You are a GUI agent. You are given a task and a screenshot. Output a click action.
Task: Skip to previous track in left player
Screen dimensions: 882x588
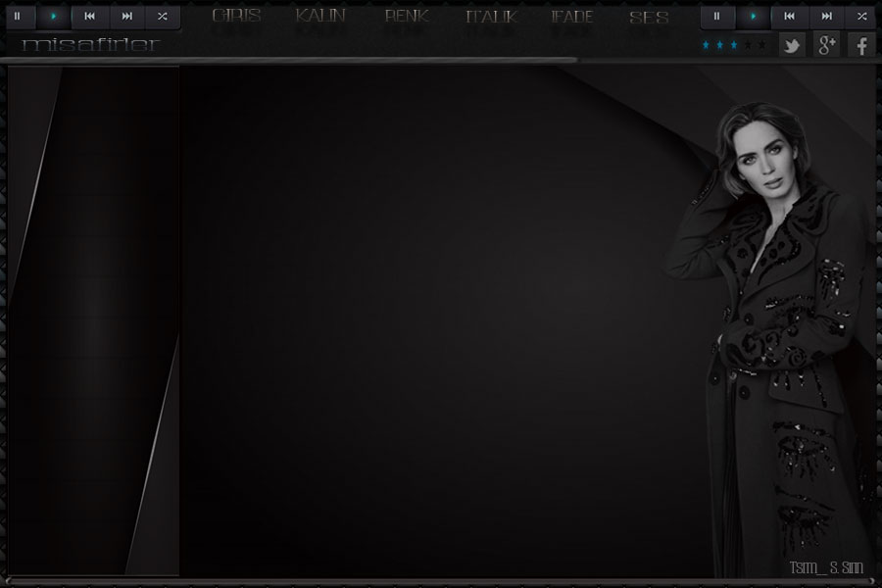pos(89,17)
